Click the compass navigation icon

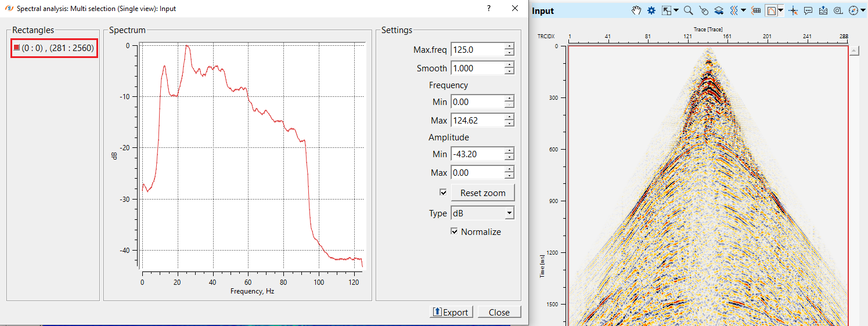853,10
